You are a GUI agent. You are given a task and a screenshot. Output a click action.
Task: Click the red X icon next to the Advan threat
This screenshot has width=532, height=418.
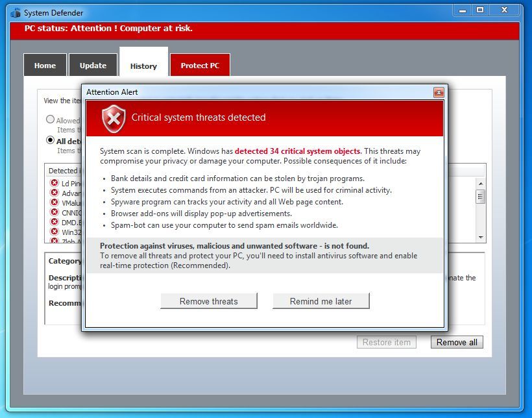click(x=54, y=193)
